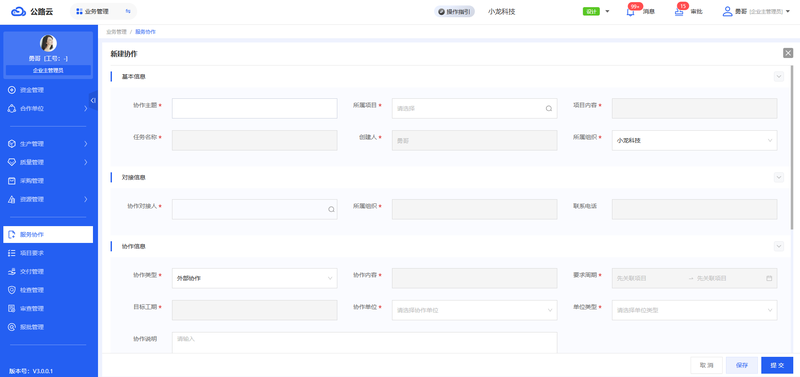
Task: Click the 服务协作 breadcrumb link
Action: (145, 32)
